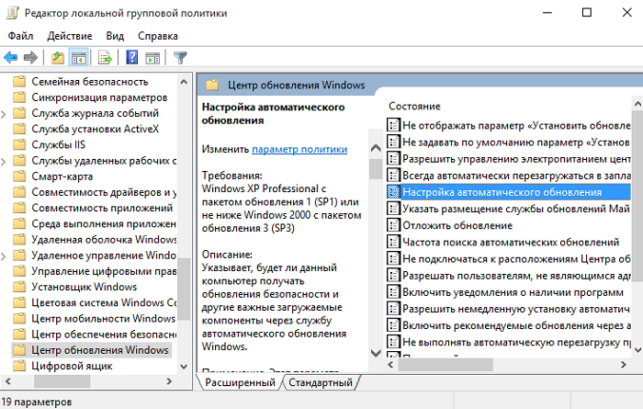Open the параметр политики link
Viewport: 643px width, 409px height.
pos(299,149)
